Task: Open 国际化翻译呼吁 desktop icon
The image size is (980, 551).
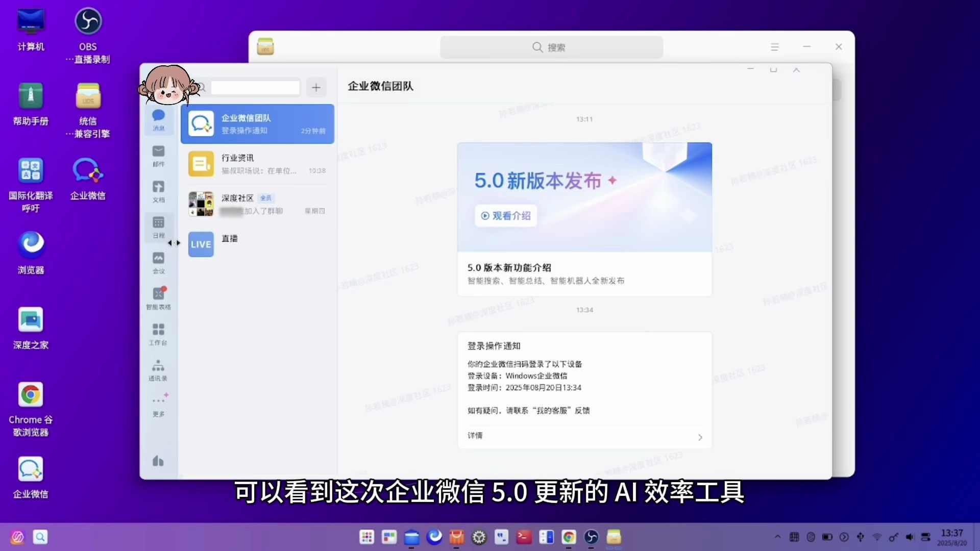Action: pos(31,185)
